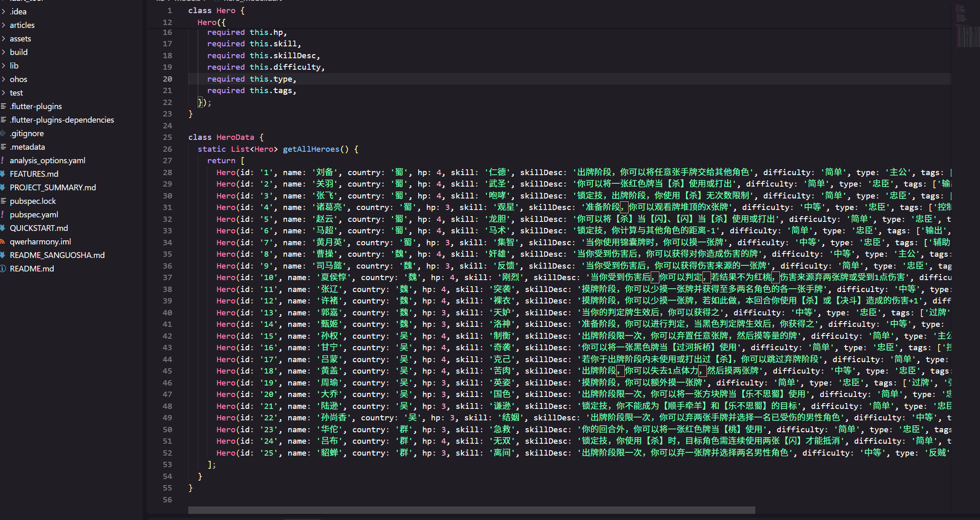Click the editor horizontal scrollbar thumb
Screen dimensions: 980x520
point(471,510)
